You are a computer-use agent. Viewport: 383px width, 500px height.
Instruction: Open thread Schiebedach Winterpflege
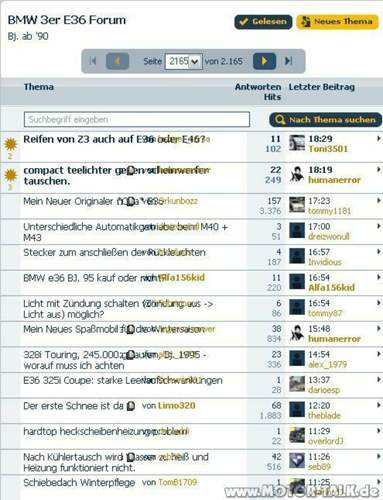pyautogui.click(x=79, y=482)
